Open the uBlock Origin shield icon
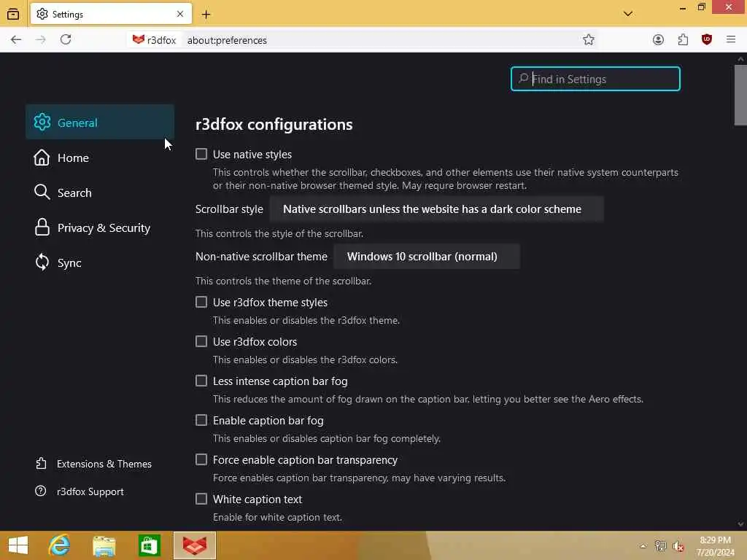The image size is (747, 560). (x=706, y=40)
